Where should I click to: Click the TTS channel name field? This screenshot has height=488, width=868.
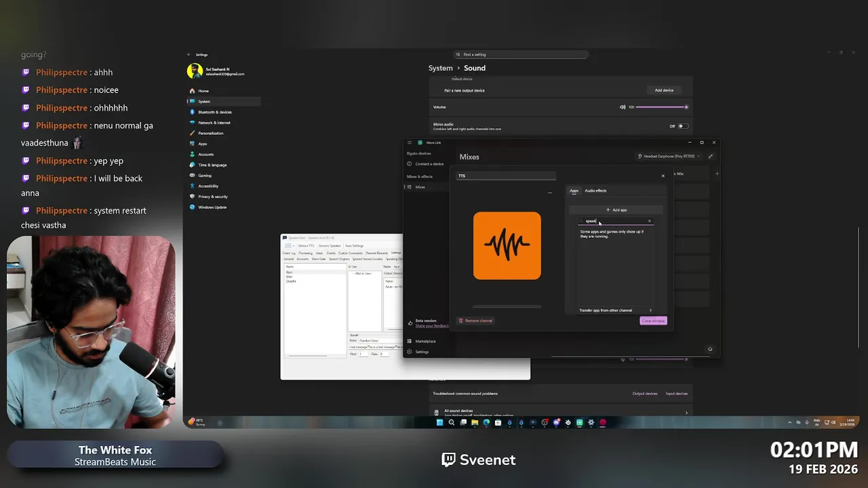click(507, 176)
